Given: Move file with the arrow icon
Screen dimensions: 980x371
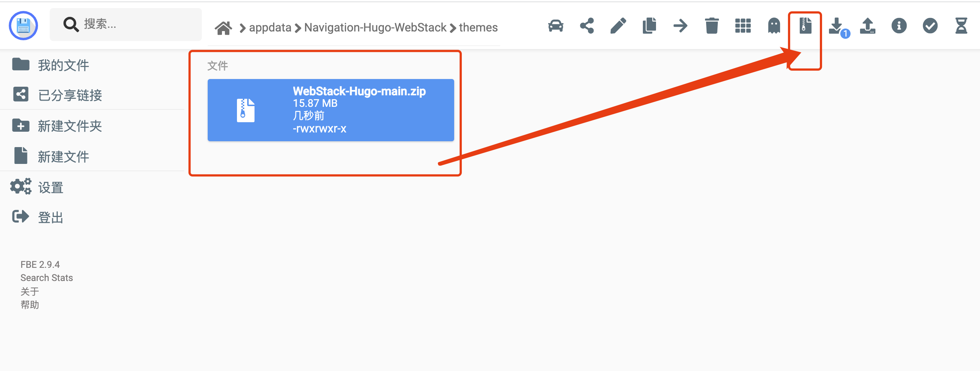Looking at the screenshot, I should [x=680, y=26].
